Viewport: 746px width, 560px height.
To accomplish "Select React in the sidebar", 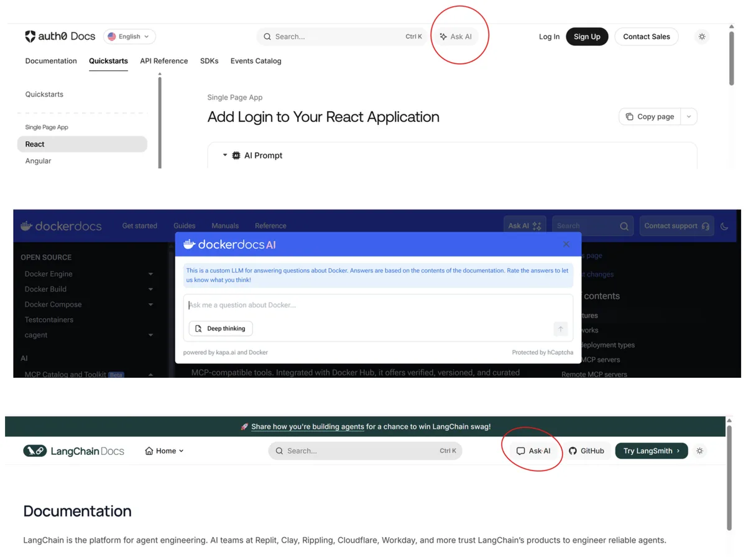I will click(82, 144).
